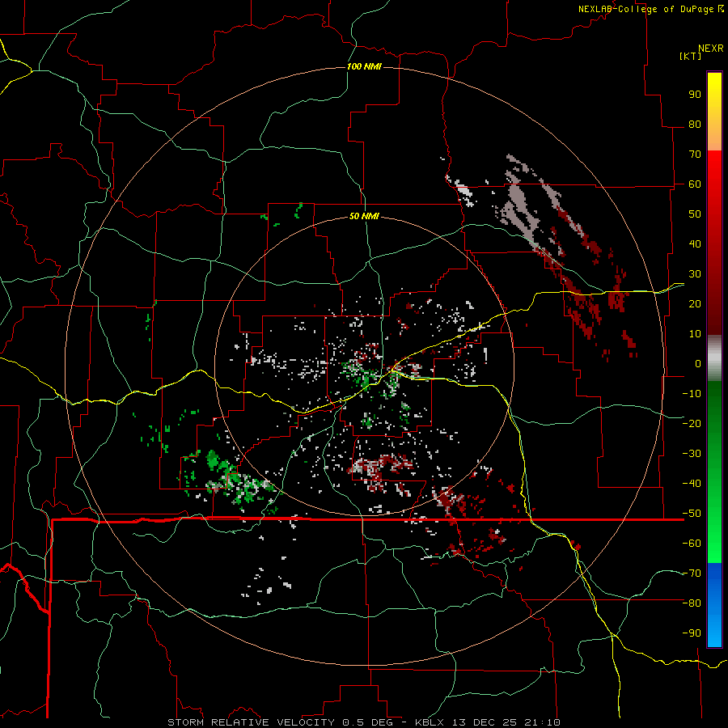Screen dimensions: 728x728
Task: Click the 40 value on the velocity scale
Action: [x=695, y=243]
